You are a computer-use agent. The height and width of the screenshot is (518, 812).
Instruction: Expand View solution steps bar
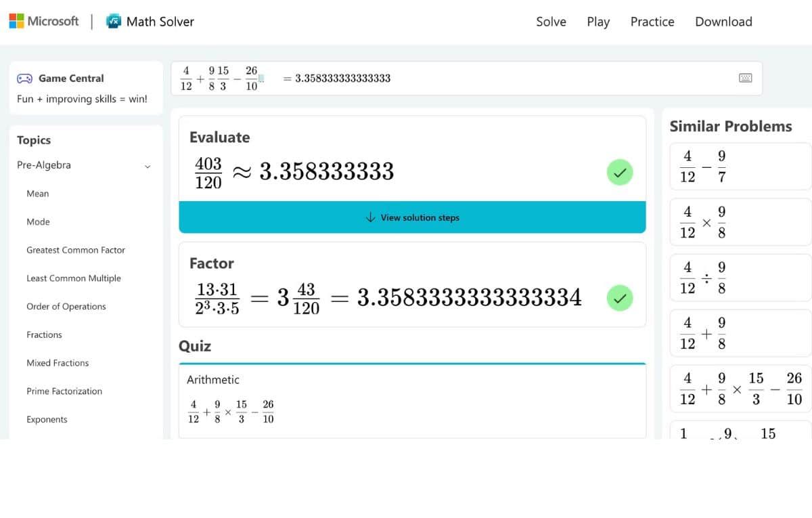(412, 217)
